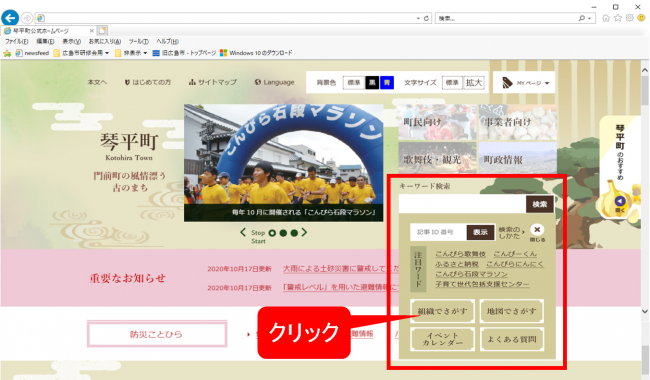The height and width of the screenshot is (380, 650).
Task: Click the 表示 button
Action: click(x=480, y=232)
